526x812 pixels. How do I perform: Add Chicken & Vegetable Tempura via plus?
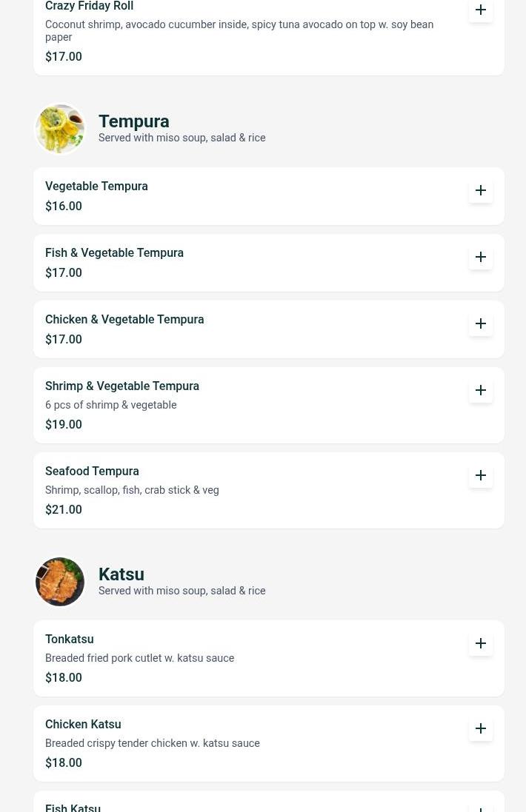tap(480, 323)
